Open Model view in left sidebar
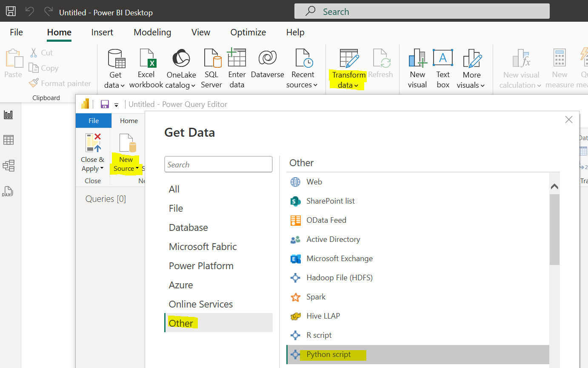 [9, 165]
